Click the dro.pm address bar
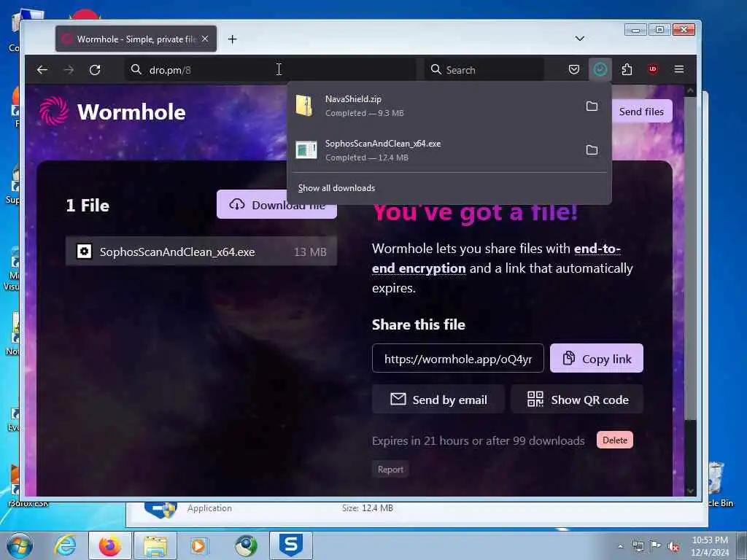 (x=270, y=70)
